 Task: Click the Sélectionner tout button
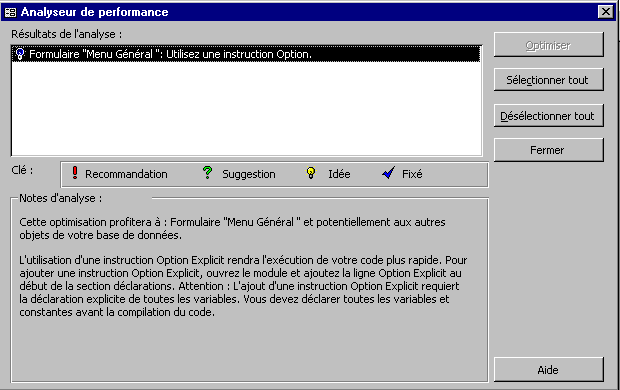click(x=548, y=80)
